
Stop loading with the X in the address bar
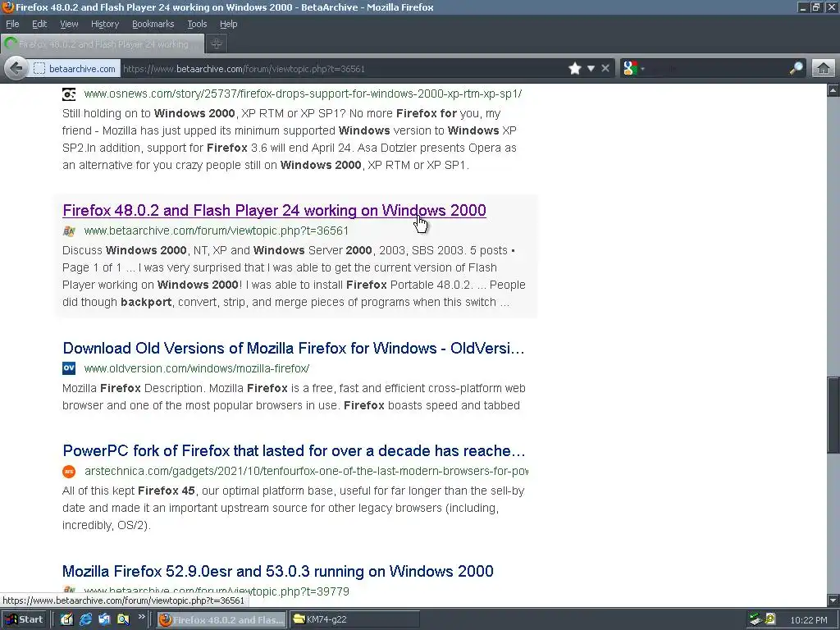[x=605, y=69]
